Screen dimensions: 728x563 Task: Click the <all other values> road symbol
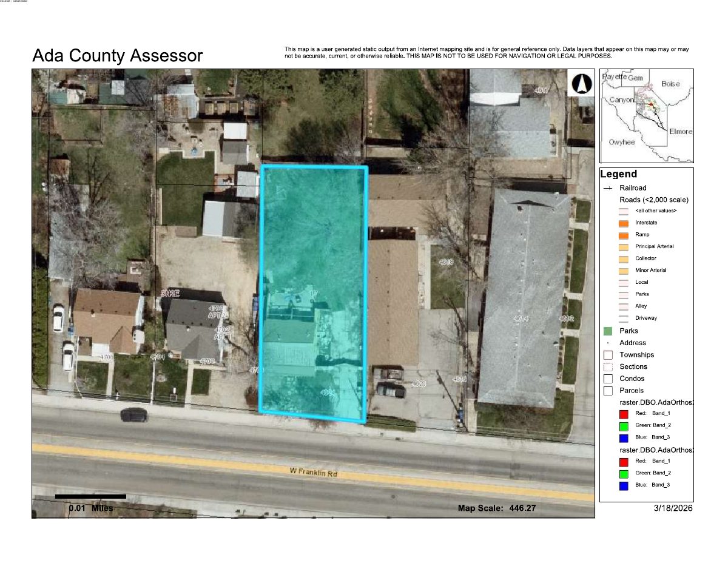pos(624,211)
